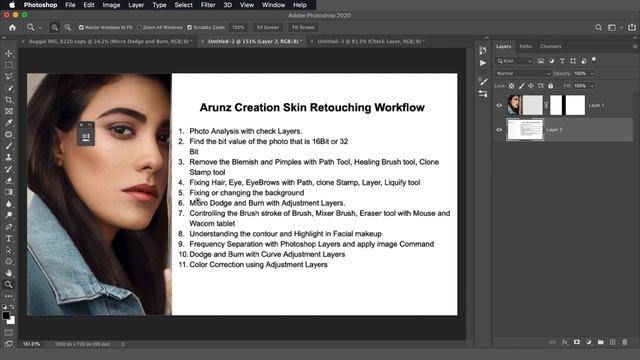Open the Image menu
This screenshot has height=360, width=640.
tap(111, 5)
